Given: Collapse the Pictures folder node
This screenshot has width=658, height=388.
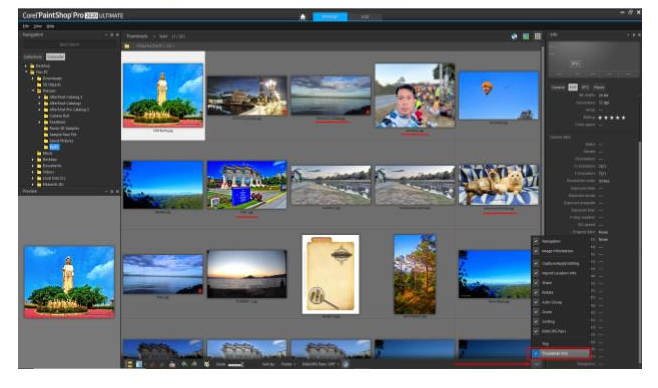Looking at the screenshot, I should (x=33, y=91).
